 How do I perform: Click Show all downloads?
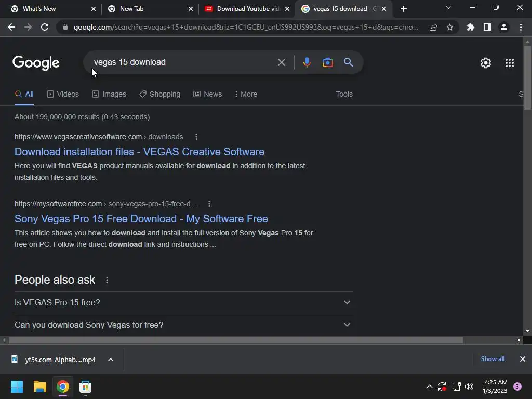[x=493, y=359]
